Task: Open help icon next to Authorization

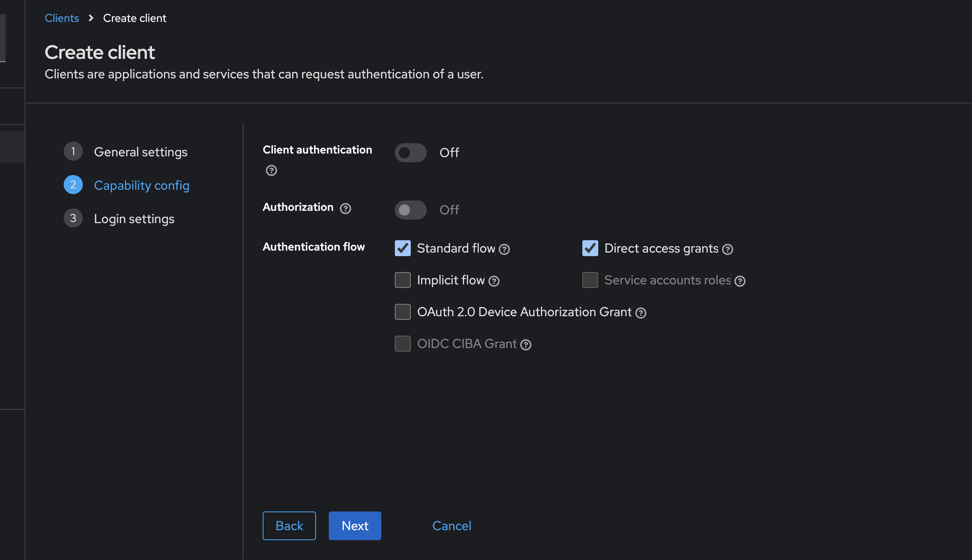Action: point(345,208)
